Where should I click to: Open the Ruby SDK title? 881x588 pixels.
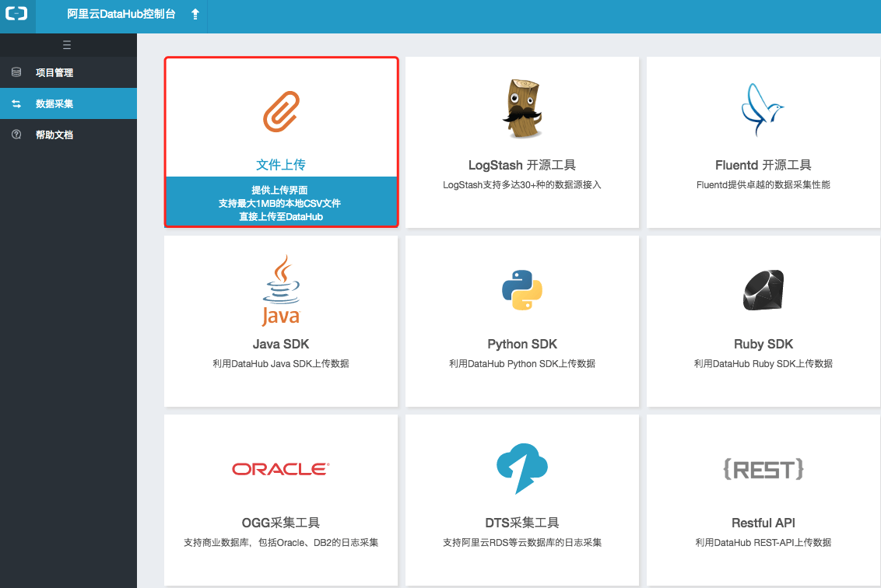pos(763,344)
